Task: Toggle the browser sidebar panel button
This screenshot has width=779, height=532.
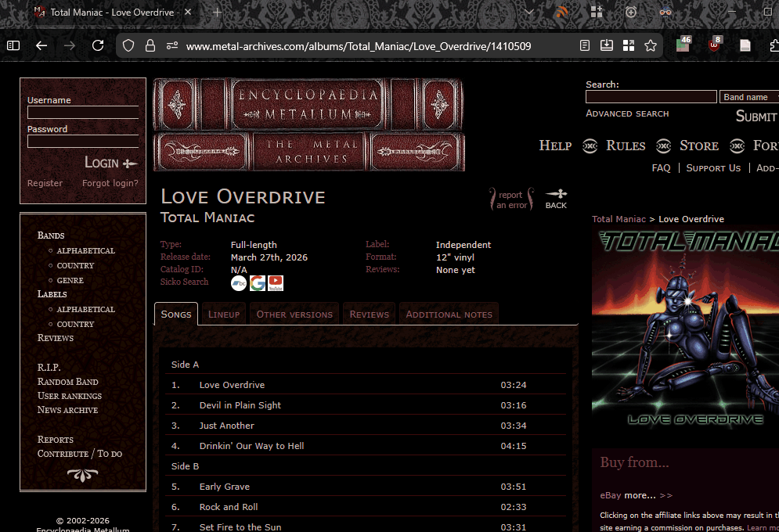Action: click(13, 46)
